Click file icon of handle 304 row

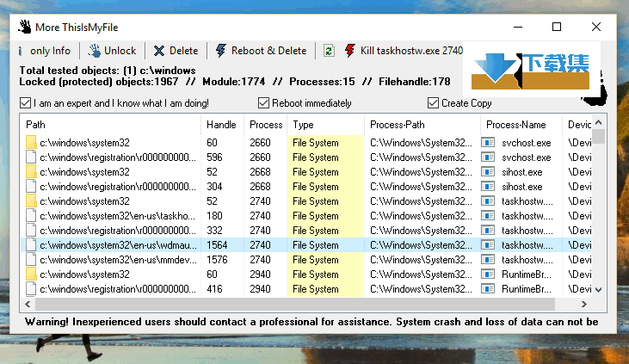pyautogui.click(x=31, y=187)
